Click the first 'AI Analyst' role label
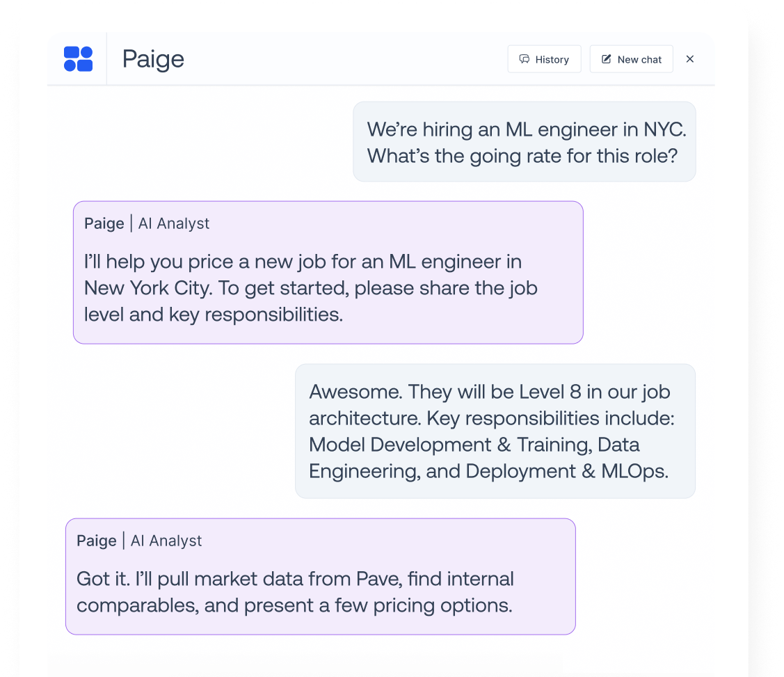The width and height of the screenshot is (784, 677). [173, 223]
